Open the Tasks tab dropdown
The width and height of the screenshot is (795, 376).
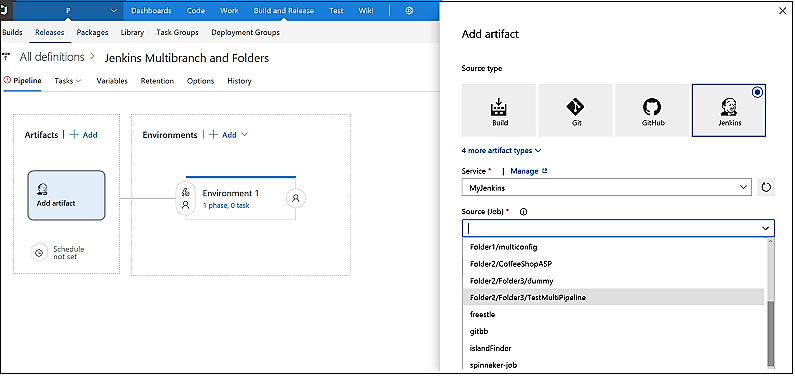[67, 81]
